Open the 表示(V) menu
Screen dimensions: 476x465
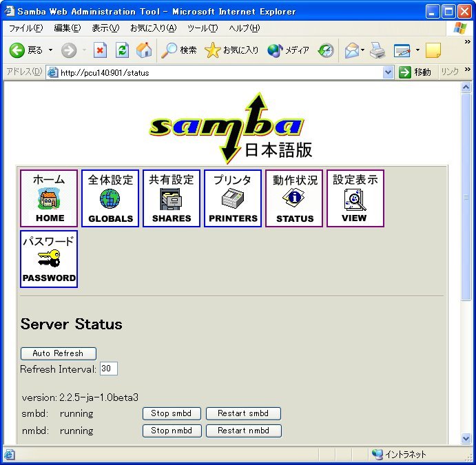105,28
